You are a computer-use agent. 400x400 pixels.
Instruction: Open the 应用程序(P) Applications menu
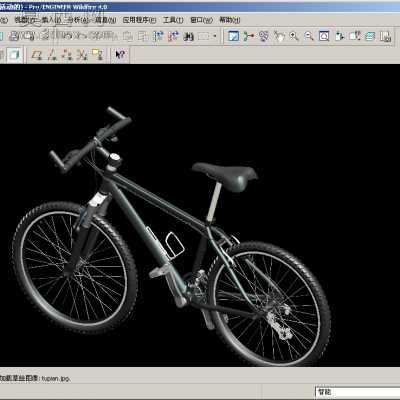139,20
